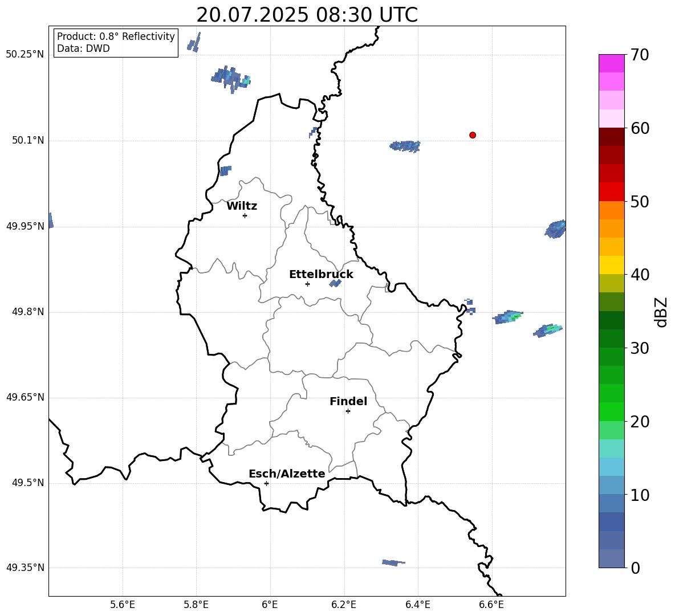Click the 5.8°E longitude label
Viewport: 675px width, 616px height.
click(x=196, y=605)
